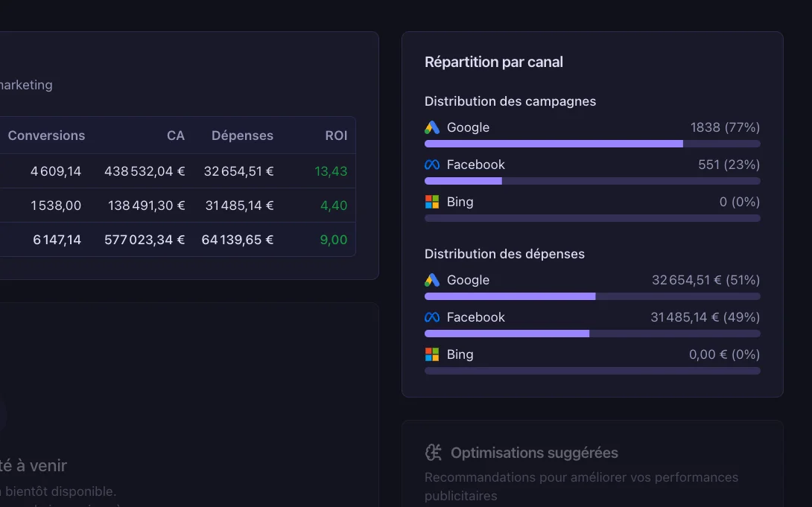This screenshot has width=812, height=507.
Task: Open the Optimisations suggérées section title
Action: pos(534,453)
